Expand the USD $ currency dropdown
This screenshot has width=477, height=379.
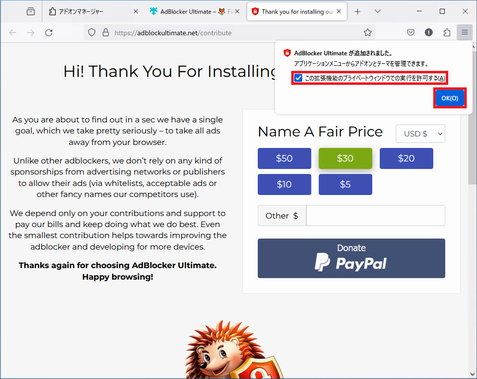(420, 134)
